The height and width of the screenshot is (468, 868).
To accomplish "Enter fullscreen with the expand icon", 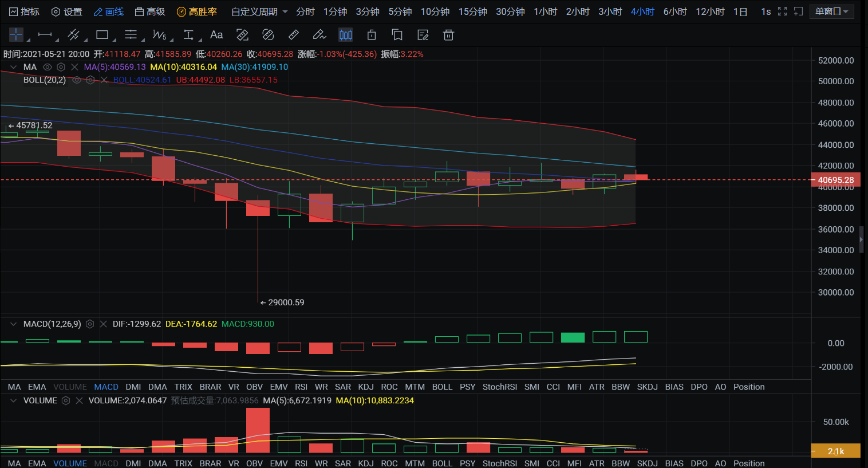I will tap(783, 11).
